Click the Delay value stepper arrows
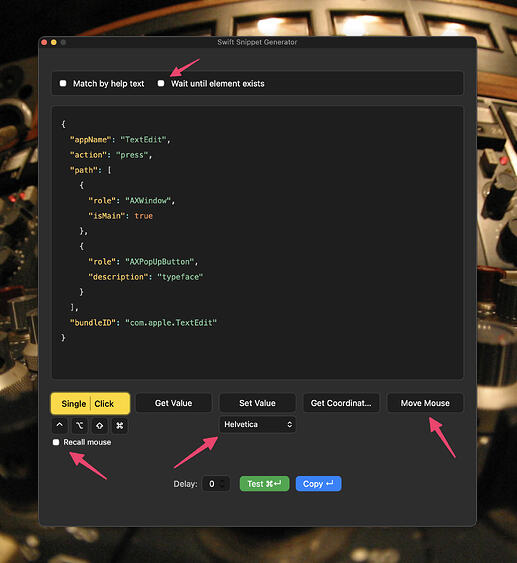The width and height of the screenshot is (517, 563). (223, 484)
